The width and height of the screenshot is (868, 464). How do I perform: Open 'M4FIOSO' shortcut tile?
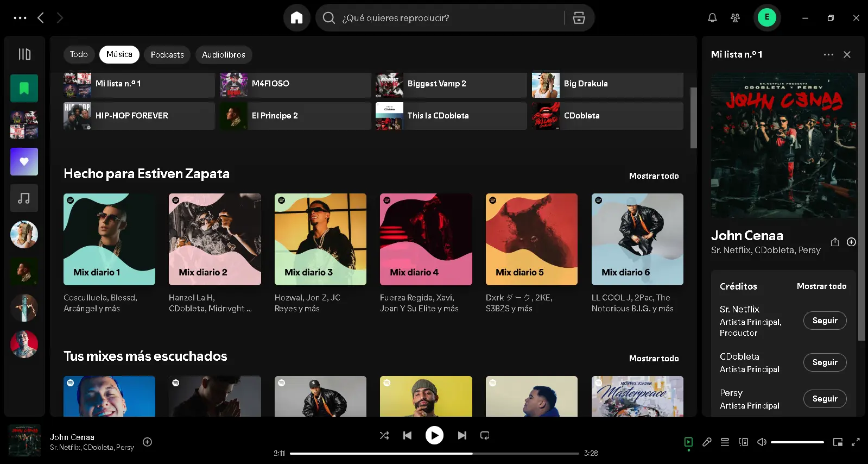tap(295, 84)
